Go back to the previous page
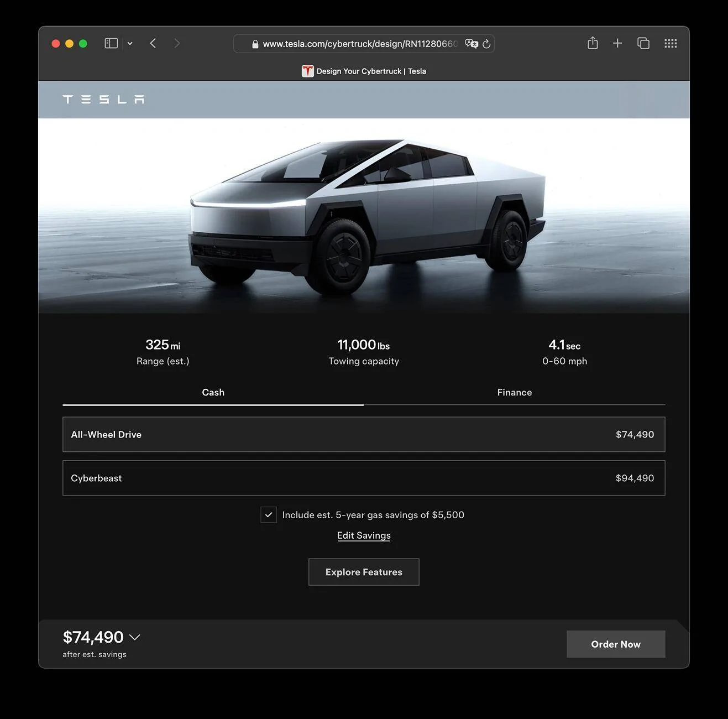The height and width of the screenshot is (719, 728). point(153,43)
